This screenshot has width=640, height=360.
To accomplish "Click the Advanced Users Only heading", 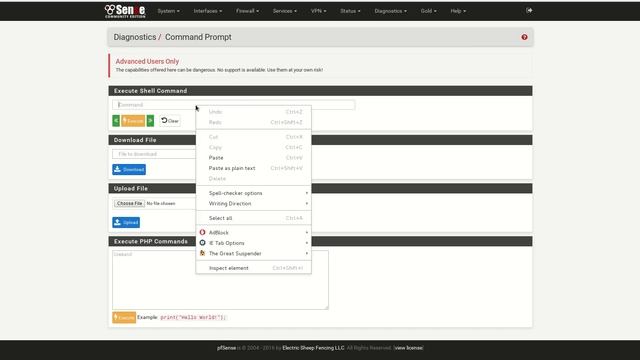I will tap(147, 61).
